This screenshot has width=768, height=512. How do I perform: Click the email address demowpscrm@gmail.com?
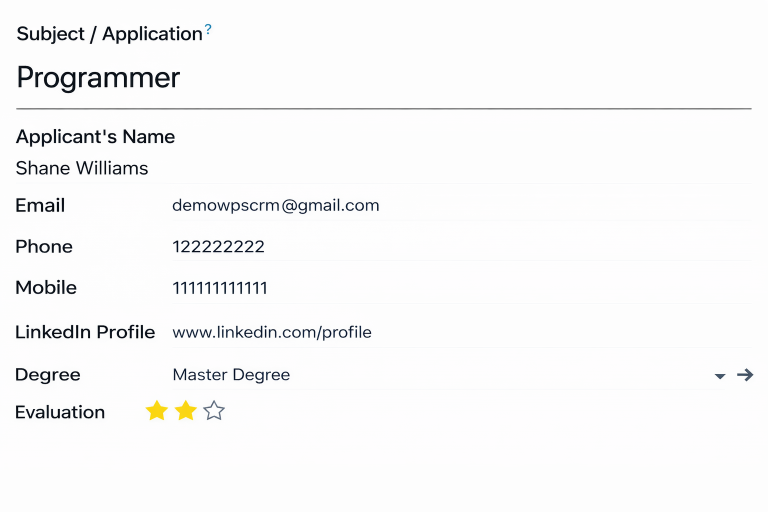pos(276,206)
